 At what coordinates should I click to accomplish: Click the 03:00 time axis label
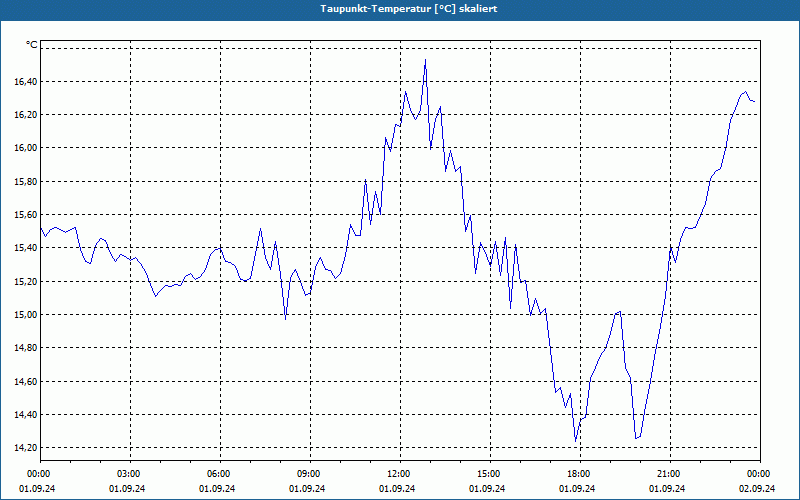pyautogui.click(x=130, y=473)
